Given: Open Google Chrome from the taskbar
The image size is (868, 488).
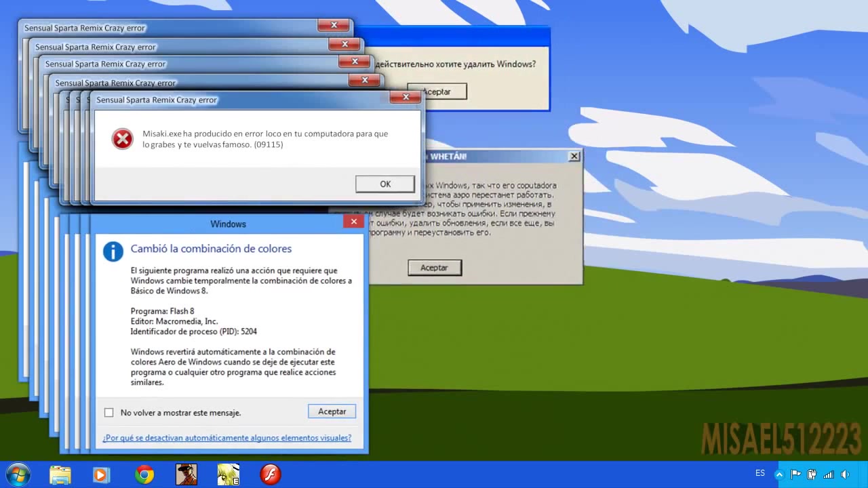Looking at the screenshot, I should 144,474.
